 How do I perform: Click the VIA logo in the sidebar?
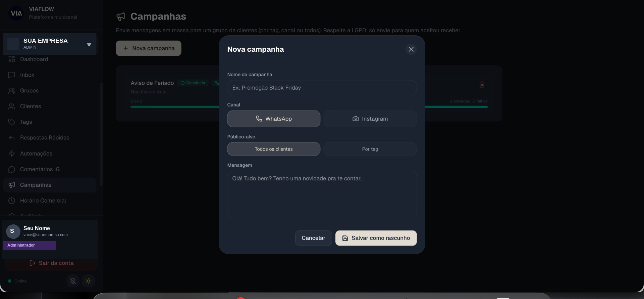click(16, 13)
